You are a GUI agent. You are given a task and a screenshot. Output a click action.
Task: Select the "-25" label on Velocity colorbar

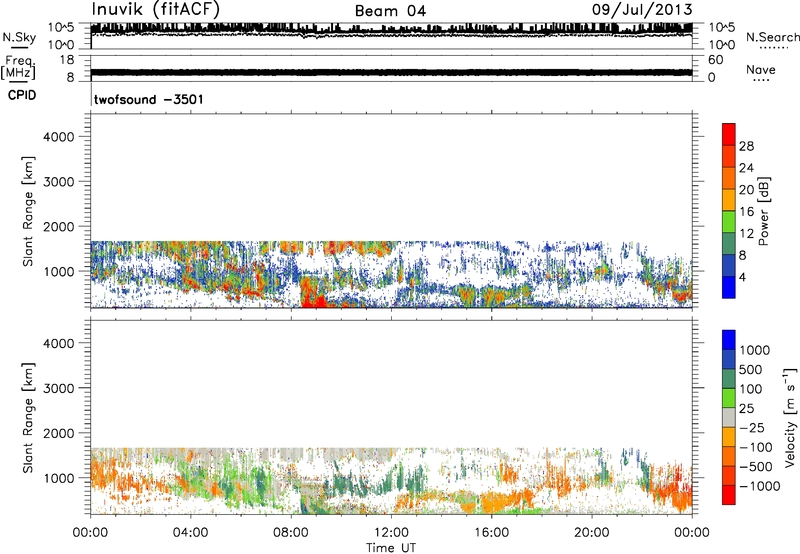coord(750,428)
